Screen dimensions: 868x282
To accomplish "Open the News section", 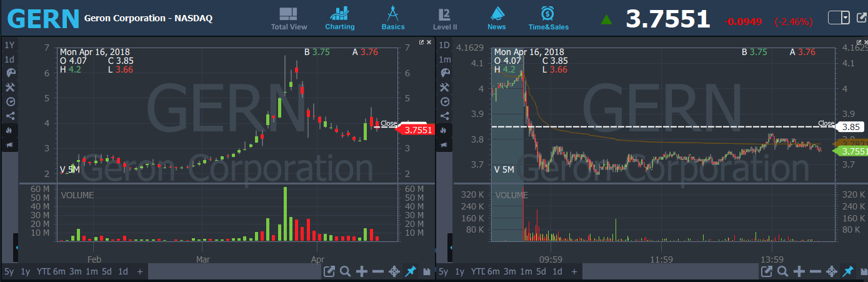I will 497,19.
